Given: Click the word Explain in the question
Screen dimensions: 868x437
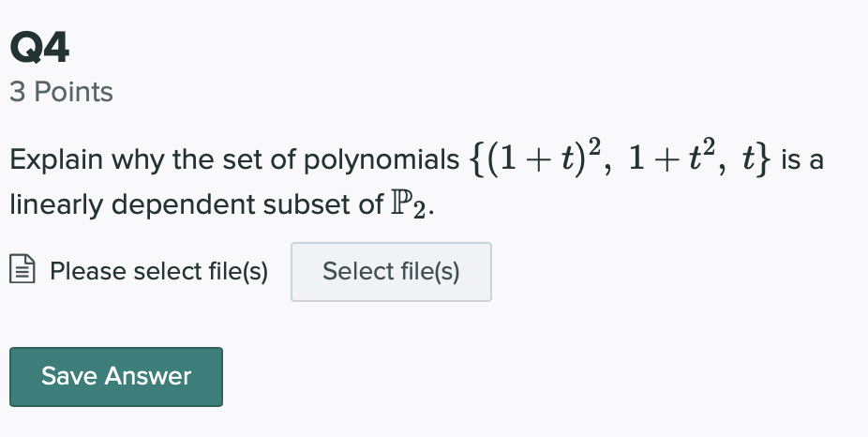Looking at the screenshot, I should [55, 161].
